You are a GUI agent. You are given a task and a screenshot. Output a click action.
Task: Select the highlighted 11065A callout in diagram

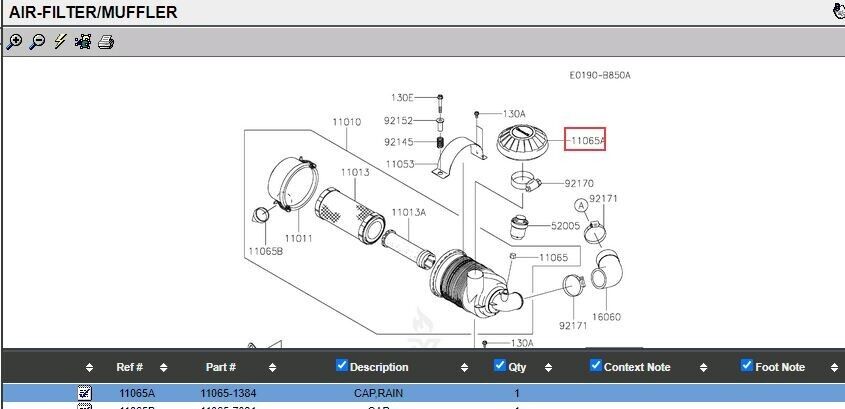(585, 141)
